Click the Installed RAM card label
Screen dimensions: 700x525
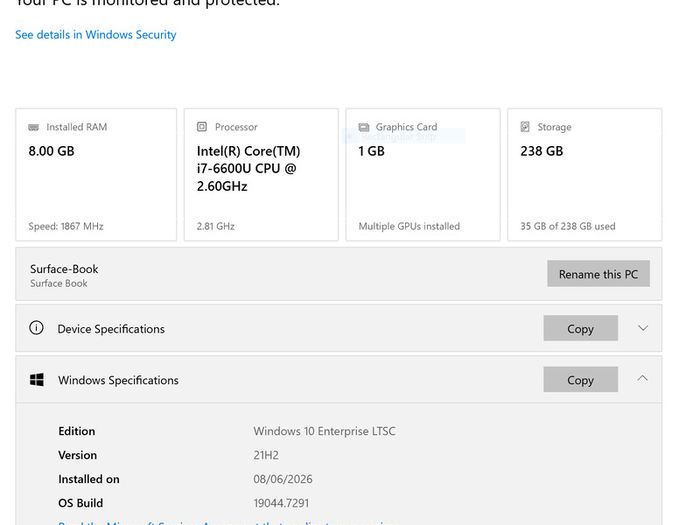pos(76,127)
